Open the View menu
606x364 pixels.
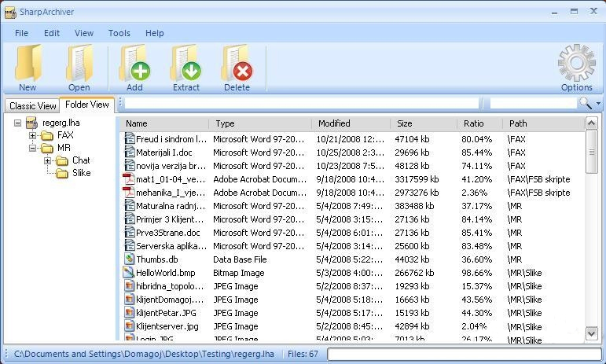(84, 33)
